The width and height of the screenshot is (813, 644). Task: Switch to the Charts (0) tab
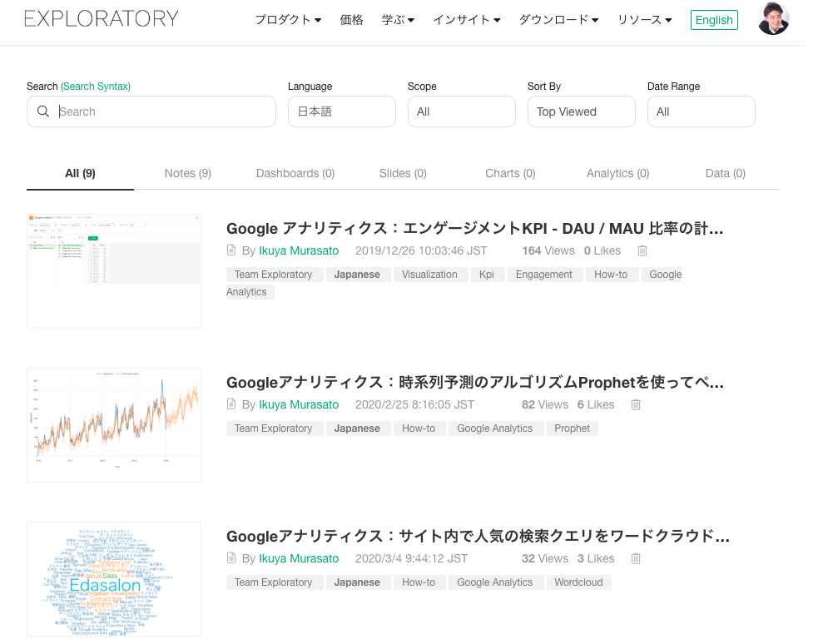(x=510, y=174)
